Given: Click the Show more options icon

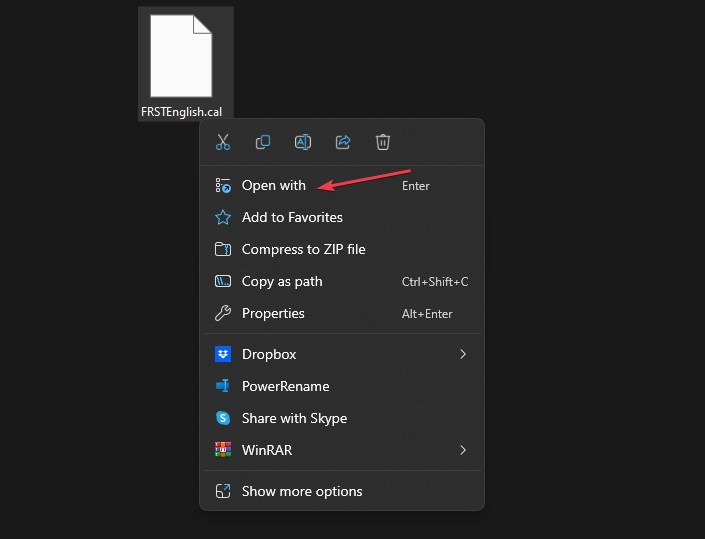Looking at the screenshot, I should pos(223,491).
